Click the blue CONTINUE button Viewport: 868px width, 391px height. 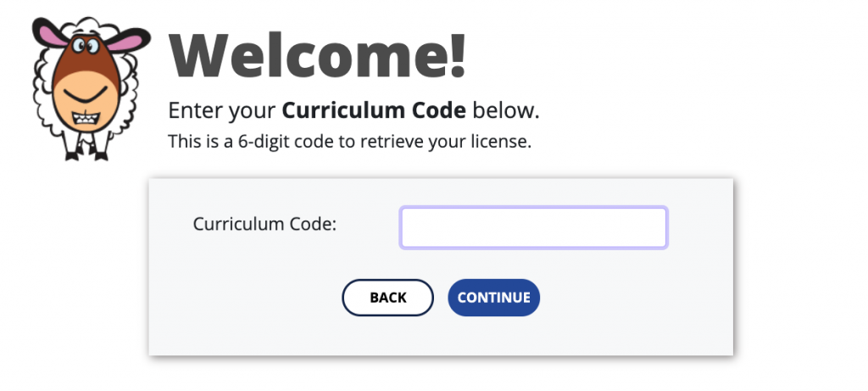(494, 298)
